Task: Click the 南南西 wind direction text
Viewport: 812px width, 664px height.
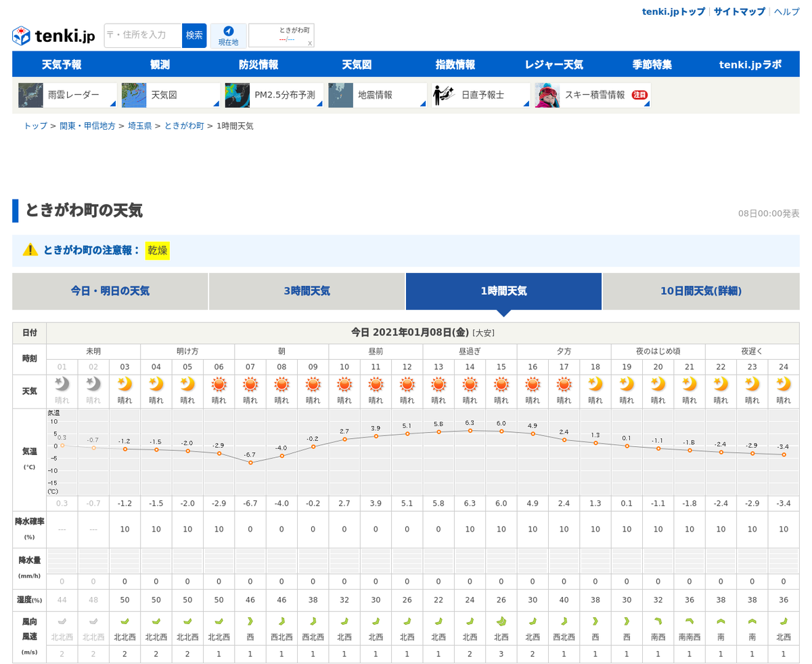Action: click(689, 637)
